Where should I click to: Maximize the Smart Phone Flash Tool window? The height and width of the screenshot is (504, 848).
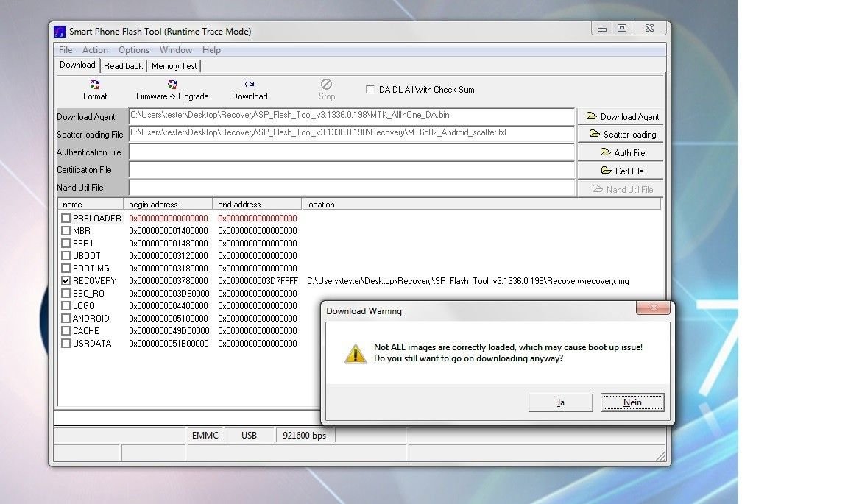tap(622, 28)
